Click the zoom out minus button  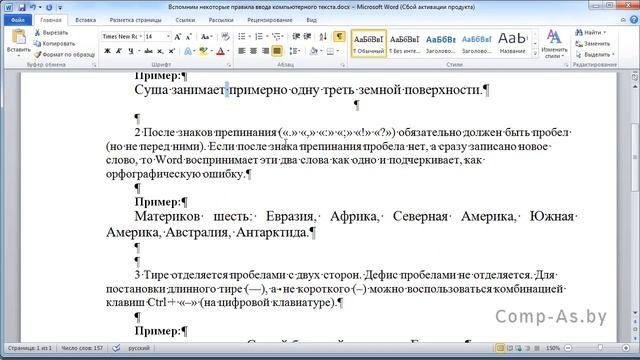tap(568, 348)
